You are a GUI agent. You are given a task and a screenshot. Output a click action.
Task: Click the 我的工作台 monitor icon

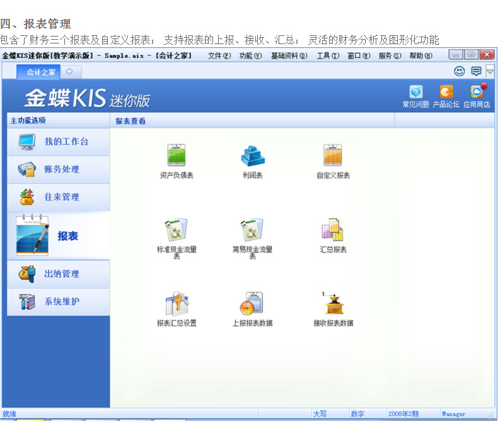tap(27, 142)
